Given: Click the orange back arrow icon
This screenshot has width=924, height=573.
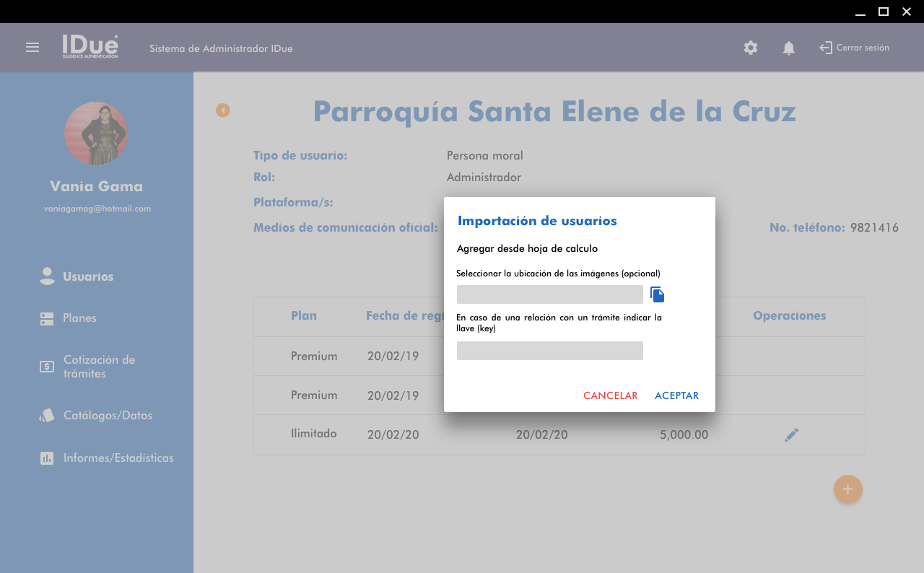Looking at the screenshot, I should [223, 110].
